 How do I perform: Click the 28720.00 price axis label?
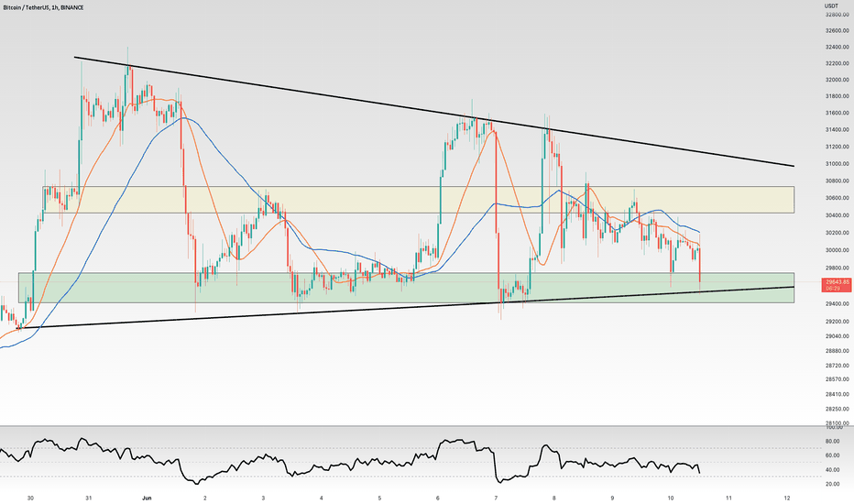838,365
